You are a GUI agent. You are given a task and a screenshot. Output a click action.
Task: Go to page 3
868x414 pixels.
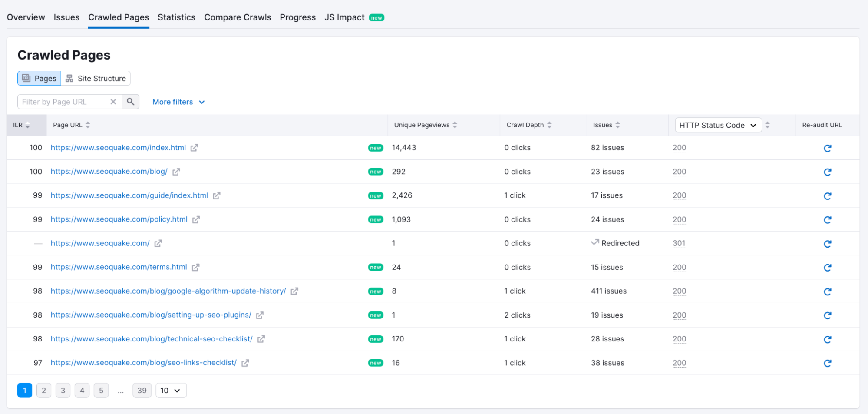coord(63,390)
